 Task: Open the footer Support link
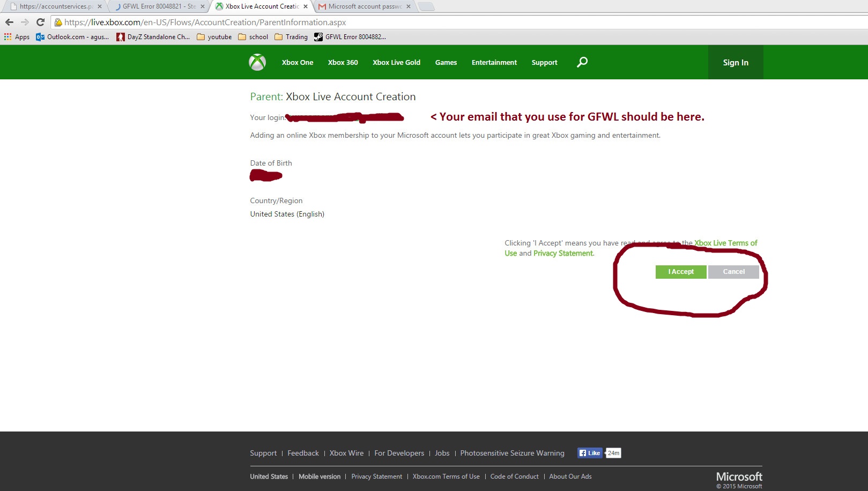263,453
